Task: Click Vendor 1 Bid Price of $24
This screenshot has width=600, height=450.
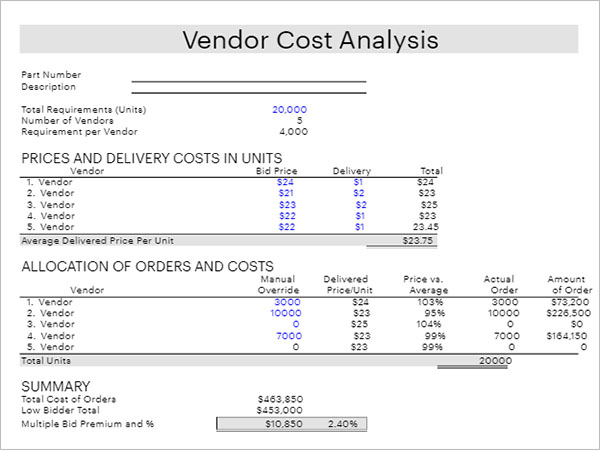Action: pyautogui.click(x=286, y=182)
